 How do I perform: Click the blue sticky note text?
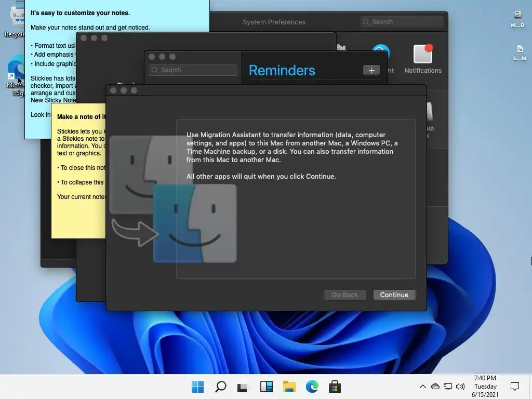pyautogui.click(x=90, y=27)
